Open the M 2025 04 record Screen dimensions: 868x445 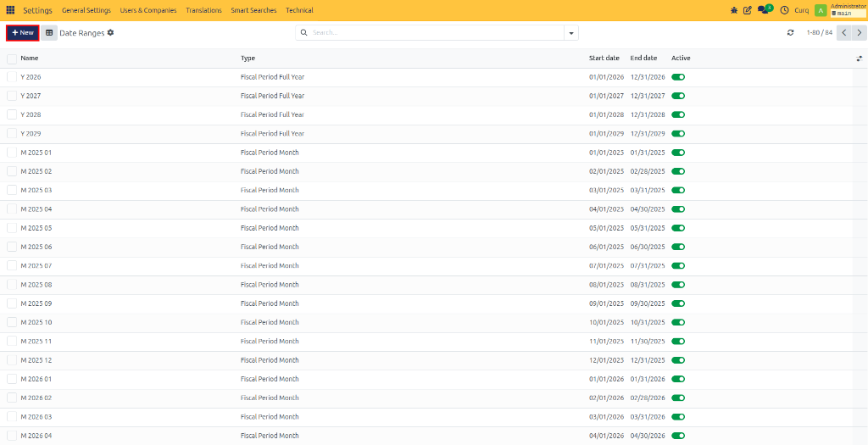click(36, 209)
